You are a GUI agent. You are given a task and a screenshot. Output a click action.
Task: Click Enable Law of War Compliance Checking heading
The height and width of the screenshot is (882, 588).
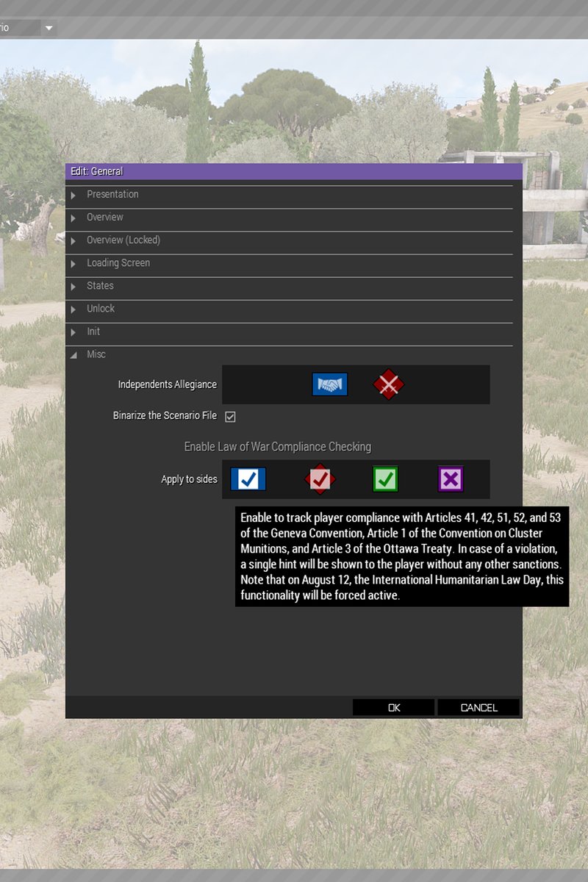278,447
